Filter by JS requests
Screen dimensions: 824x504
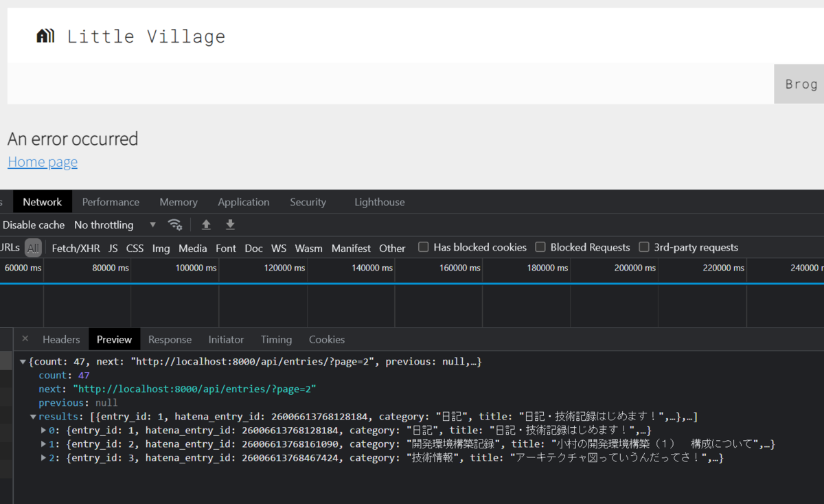(x=113, y=248)
